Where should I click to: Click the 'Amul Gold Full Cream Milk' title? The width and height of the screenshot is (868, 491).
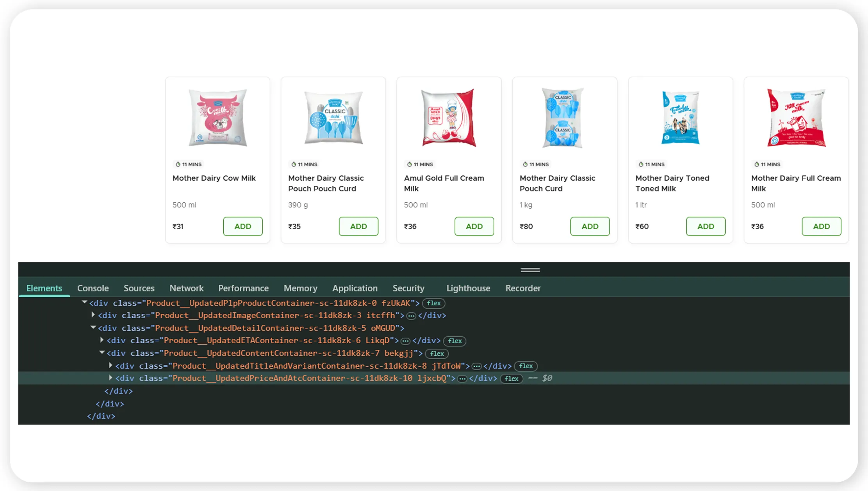click(444, 183)
